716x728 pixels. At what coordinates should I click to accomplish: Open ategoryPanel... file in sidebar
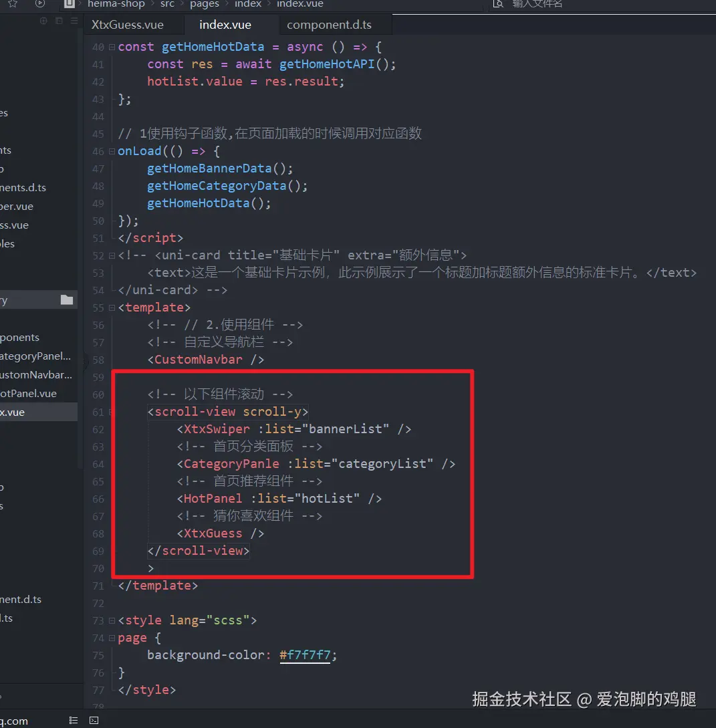click(x=35, y=356)
